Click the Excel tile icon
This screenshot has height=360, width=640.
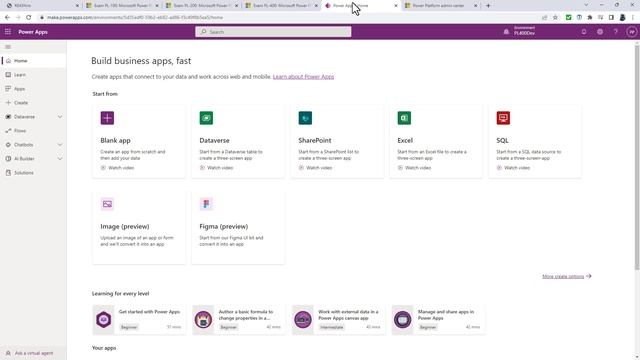tap(404, 118)
